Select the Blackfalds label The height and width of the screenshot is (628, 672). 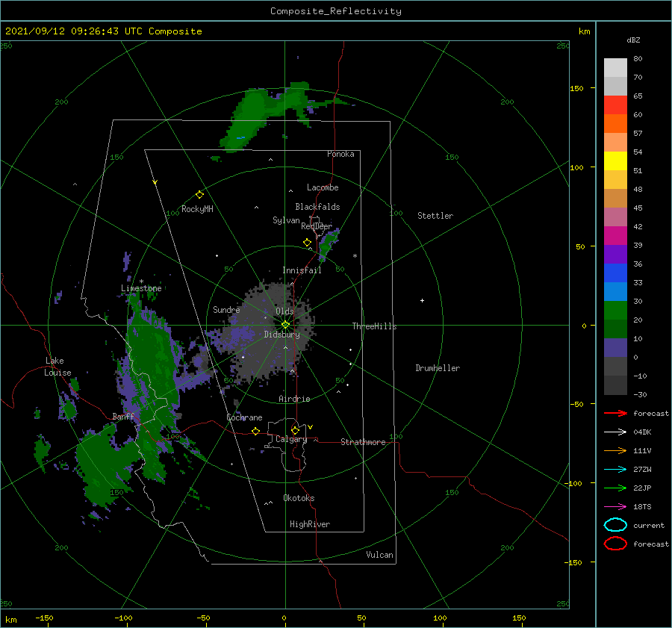[317, 207]
